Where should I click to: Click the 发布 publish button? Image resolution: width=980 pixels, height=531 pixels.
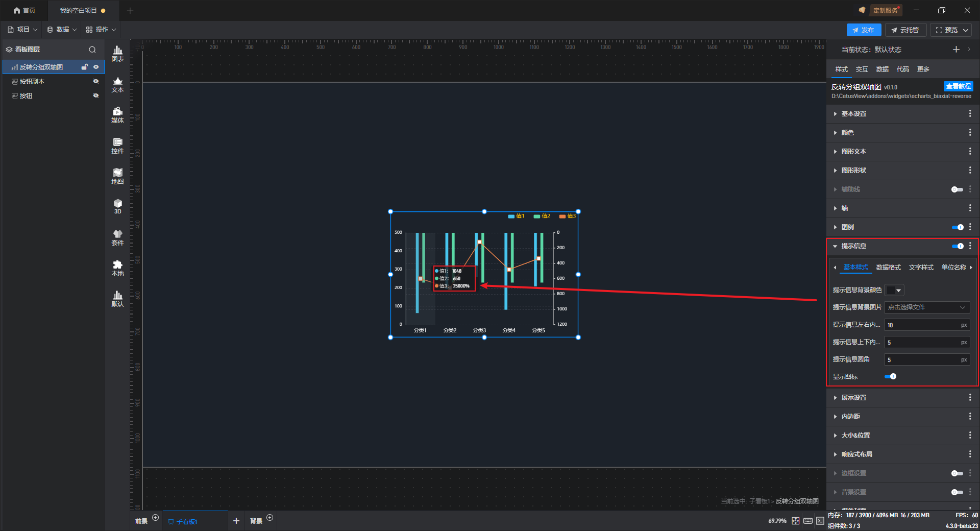point(864,30)
